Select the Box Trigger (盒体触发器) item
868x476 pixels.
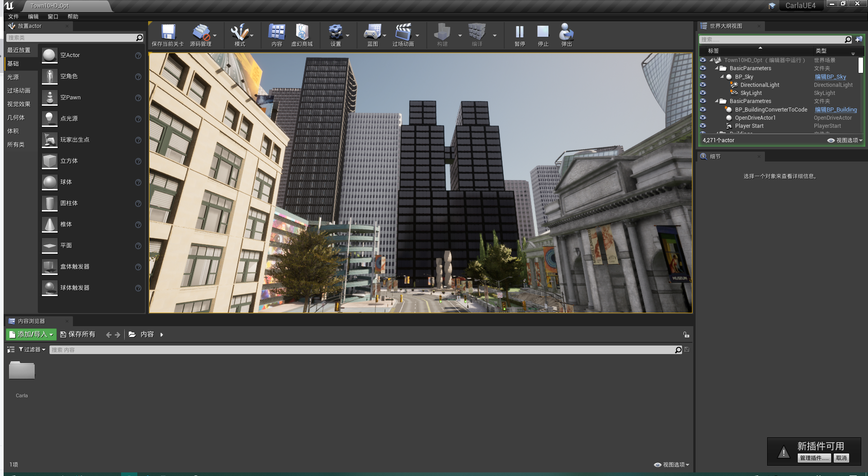pyautogui.click(x=91, y=267)
